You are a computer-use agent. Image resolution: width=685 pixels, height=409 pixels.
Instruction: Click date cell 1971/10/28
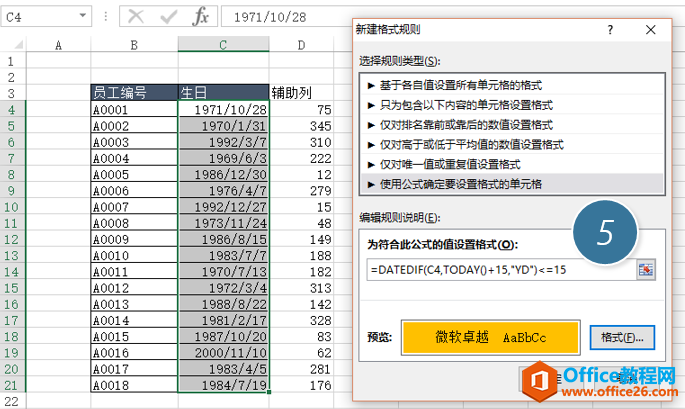pyautogui.click(x=223, y=109)
